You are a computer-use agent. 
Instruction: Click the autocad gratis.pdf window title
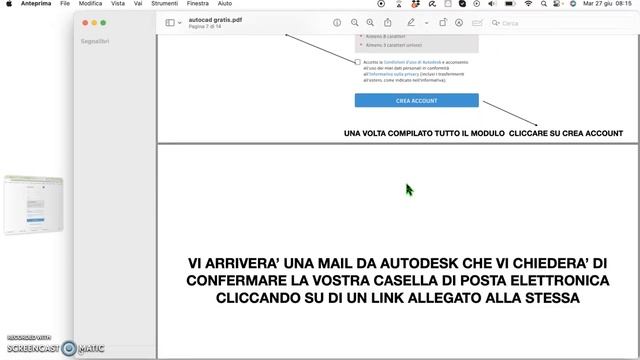point(215,20)
